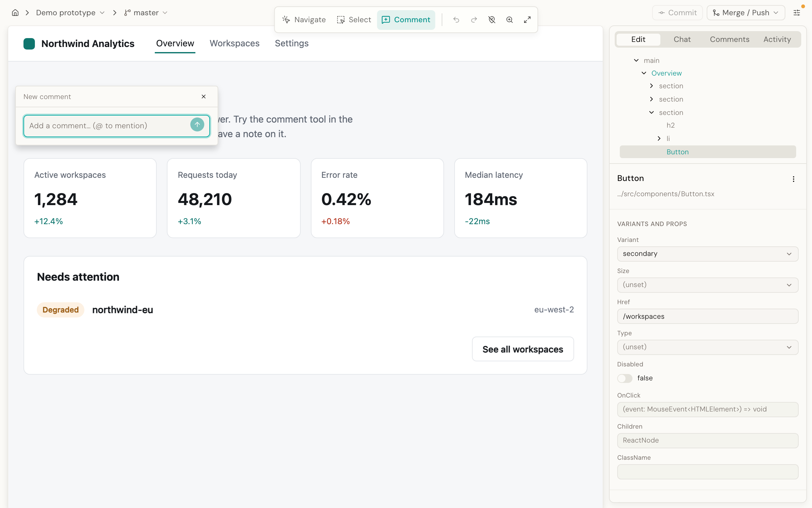This screenshot has height=508, width=812.
Task: Expand preview to fullscreen
Action: point(527,20)
